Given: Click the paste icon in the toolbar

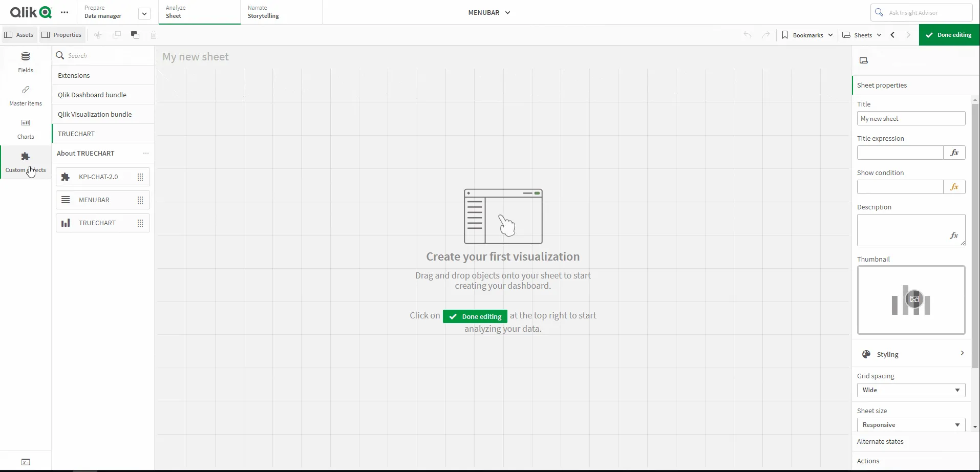Looking at the screenshot, I should (134, 34).
